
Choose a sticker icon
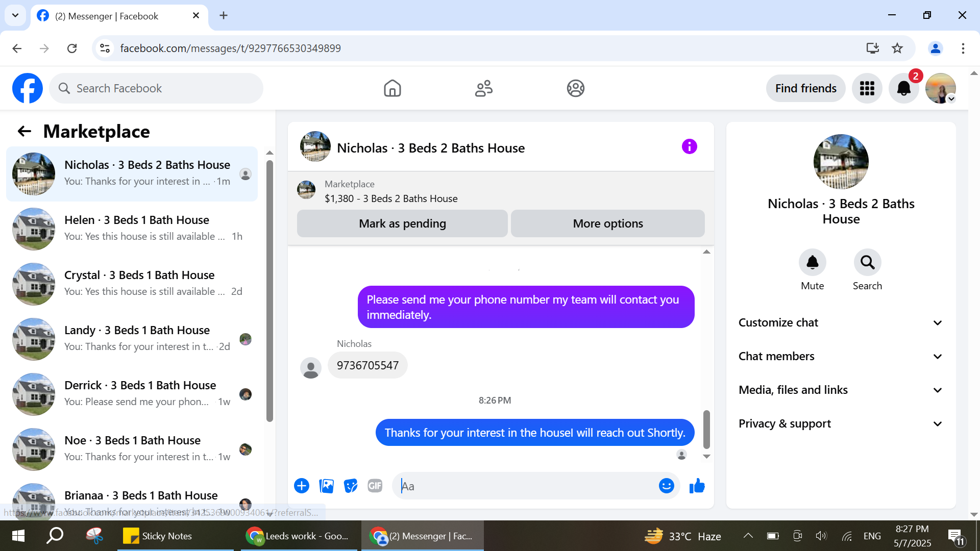click(x=351, y=486)
